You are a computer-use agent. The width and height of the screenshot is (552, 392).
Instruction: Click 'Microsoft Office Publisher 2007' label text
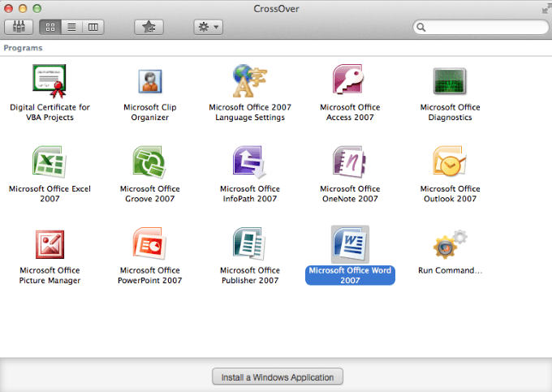250,275
